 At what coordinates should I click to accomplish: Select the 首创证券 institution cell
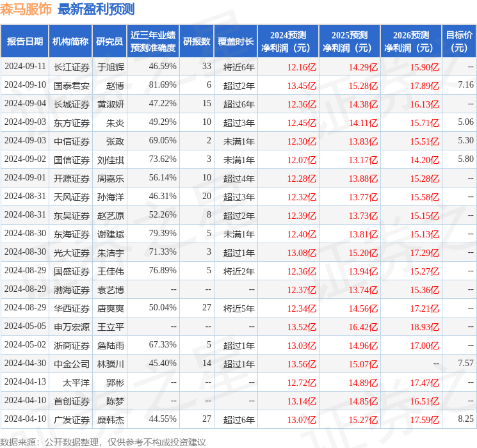72,401
